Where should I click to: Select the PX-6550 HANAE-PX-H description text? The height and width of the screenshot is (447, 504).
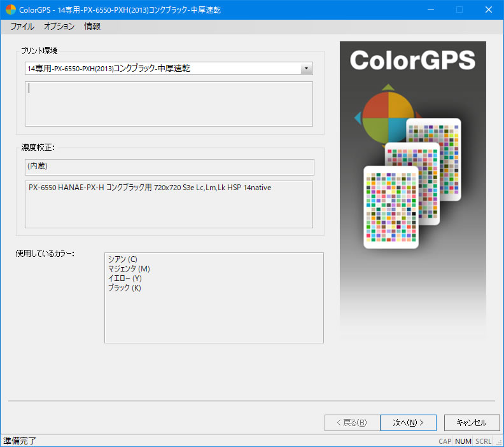(x=150, y=188)
